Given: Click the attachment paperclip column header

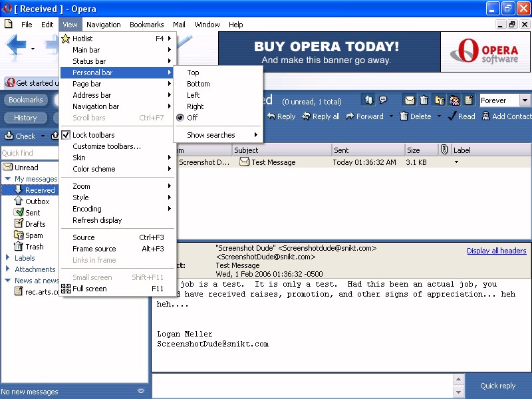Looking at the screenshot, I should click(444, 150).
